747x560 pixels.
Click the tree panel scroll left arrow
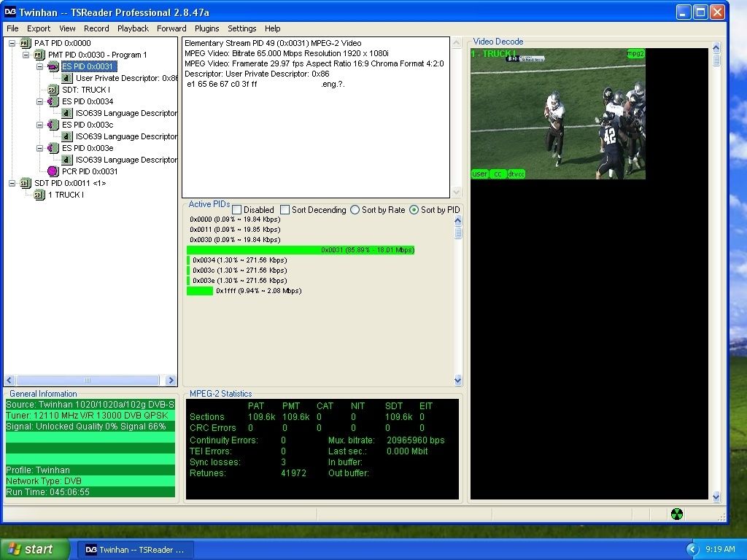[x=9, y=380]
